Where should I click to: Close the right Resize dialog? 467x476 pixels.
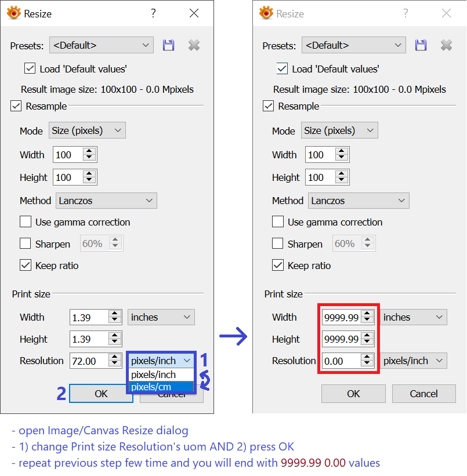pos(446,13)
